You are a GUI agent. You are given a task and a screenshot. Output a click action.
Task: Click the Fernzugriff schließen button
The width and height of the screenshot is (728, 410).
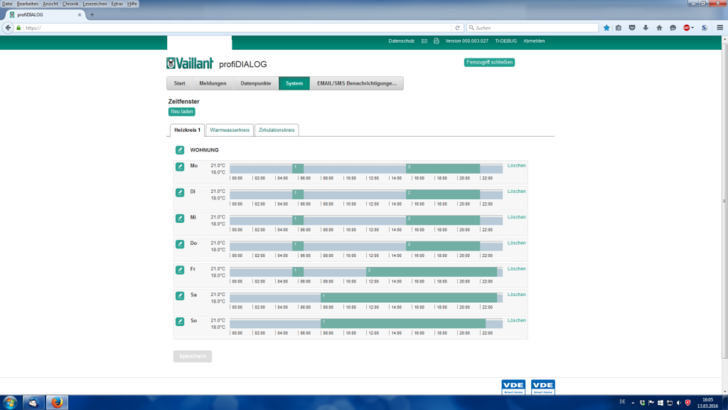pos(489,62)
